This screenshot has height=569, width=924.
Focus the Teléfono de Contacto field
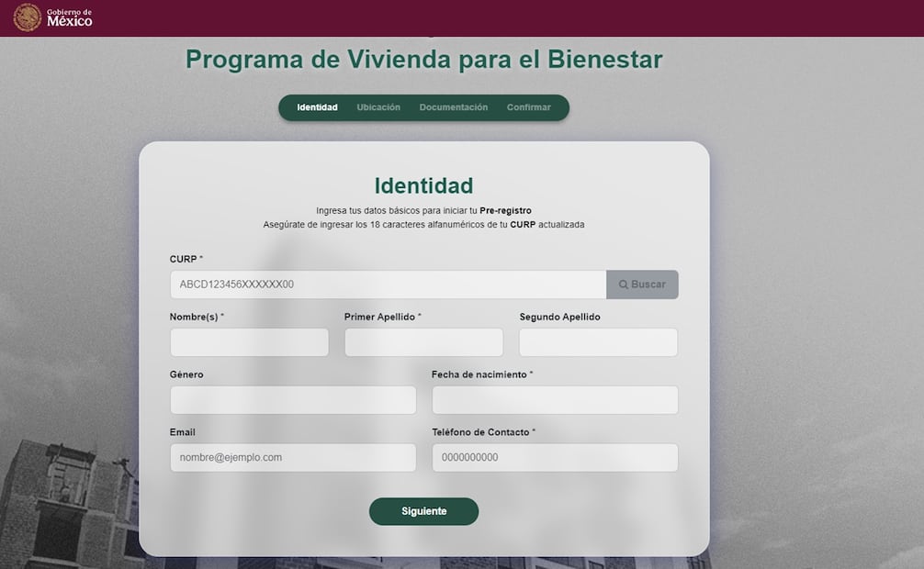[x=555, y=457]
